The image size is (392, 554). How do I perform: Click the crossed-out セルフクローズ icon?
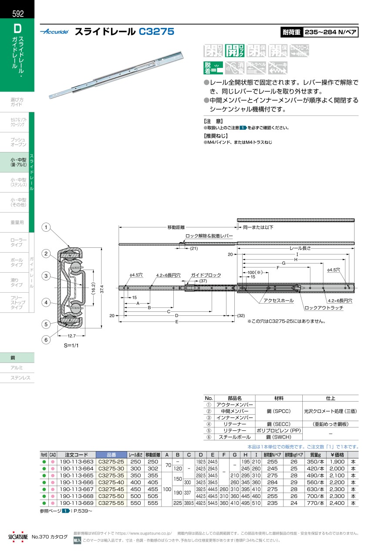click(299, 51)
